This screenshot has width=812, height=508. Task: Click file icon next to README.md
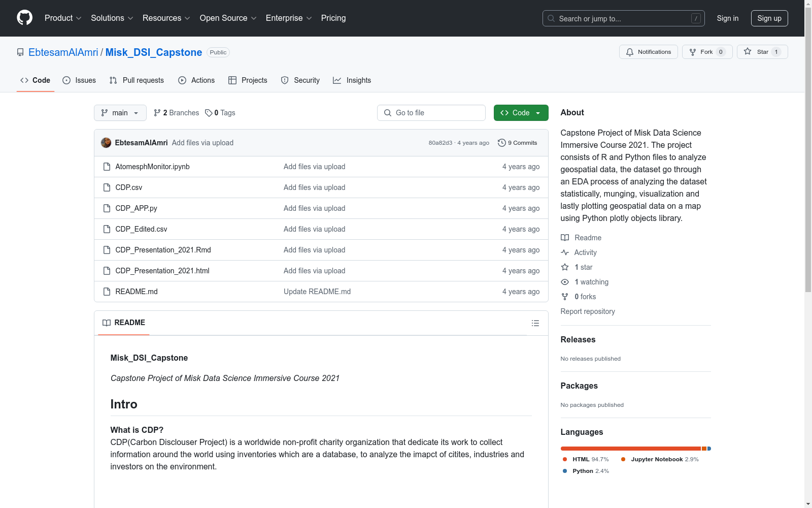tap(107, 292)
